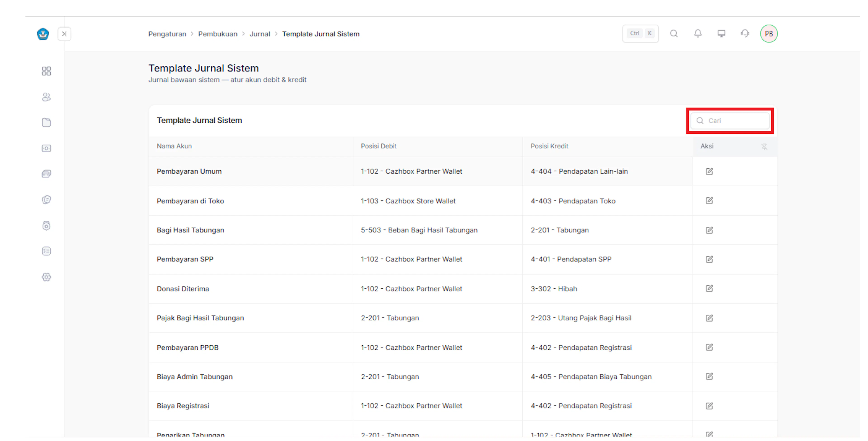Edit the Pembayaran Umum row
Image resolution: width=868 pixels, height=441 pixels.
tap(709, 172)
